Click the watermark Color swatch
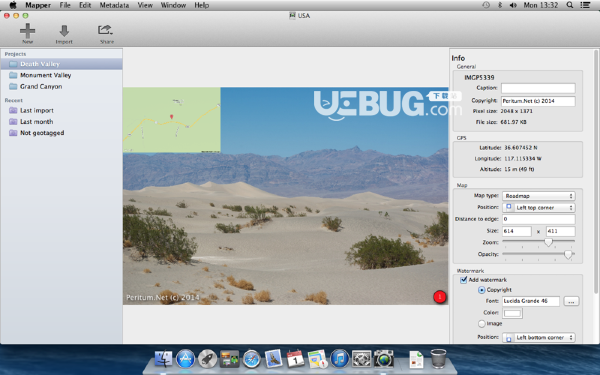This screenshot has height=375, width=600. 512,313
